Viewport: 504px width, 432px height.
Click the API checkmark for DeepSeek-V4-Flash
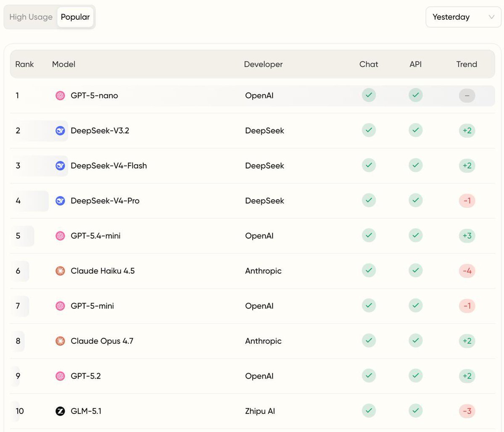pyautogui.click(x=416, y=165)
